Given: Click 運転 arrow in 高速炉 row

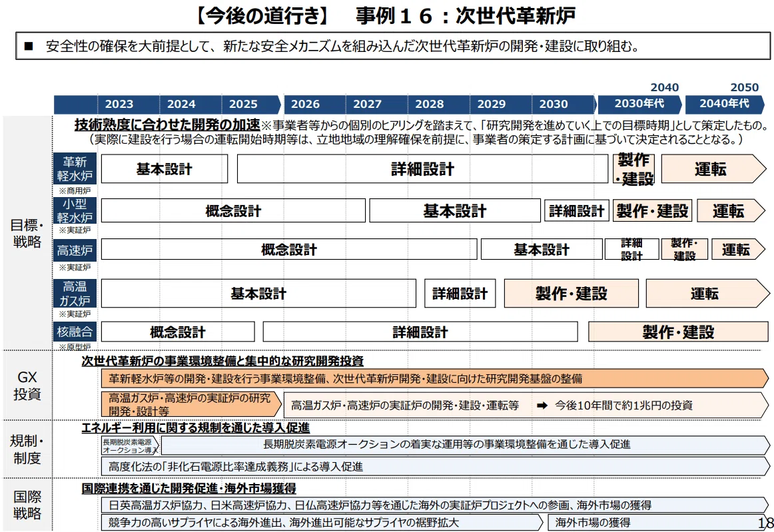Looking at the screenshot, I should tap(738, 249).
